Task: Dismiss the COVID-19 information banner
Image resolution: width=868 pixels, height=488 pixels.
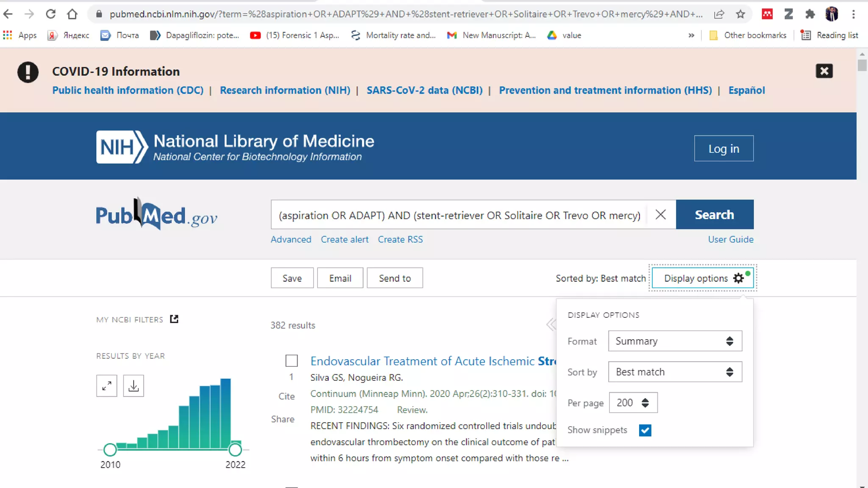Action: pyautogui.click(x=824, y=71)
